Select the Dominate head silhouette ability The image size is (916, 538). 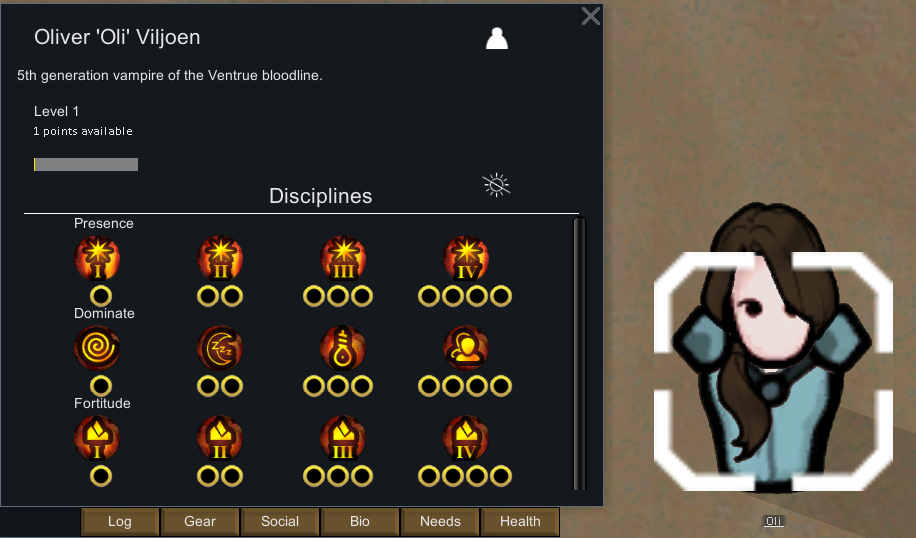pyautogui.click(x=466, y=348)
